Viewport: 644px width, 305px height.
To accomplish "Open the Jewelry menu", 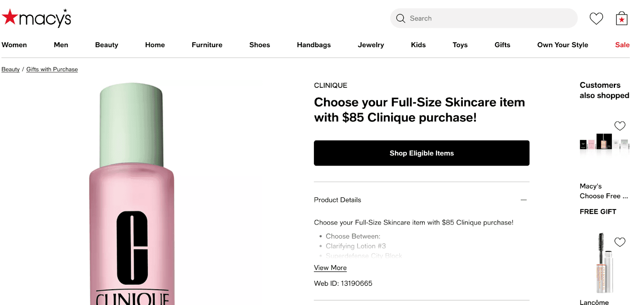I will pyautogui.click(x=371, y=45).
